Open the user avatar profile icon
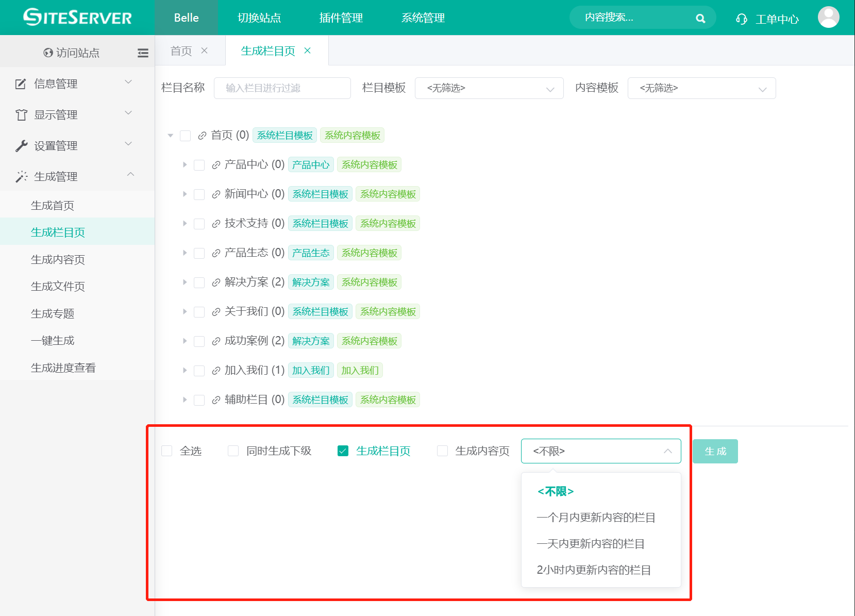855x616 pixels. pos(828,18)
